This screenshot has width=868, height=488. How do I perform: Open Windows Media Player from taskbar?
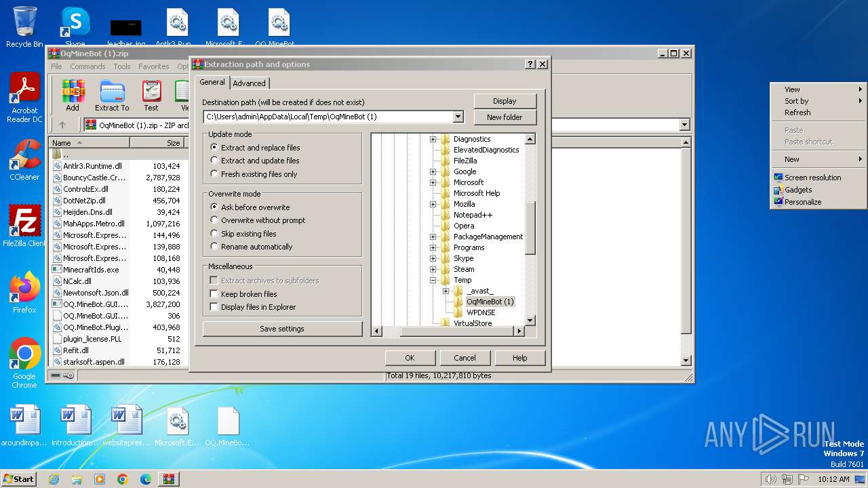[x=100, y=479]
